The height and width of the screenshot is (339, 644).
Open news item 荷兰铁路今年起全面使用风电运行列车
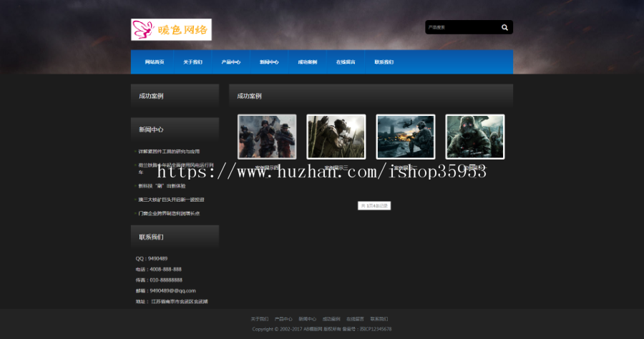(x=176, y=168)
